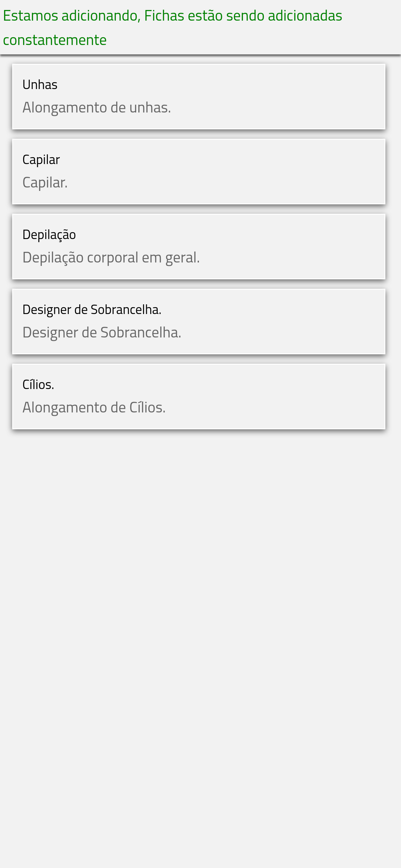Click blank right side of Sobrancelha card
Screen dimensions: 401x868
[303, 322]
